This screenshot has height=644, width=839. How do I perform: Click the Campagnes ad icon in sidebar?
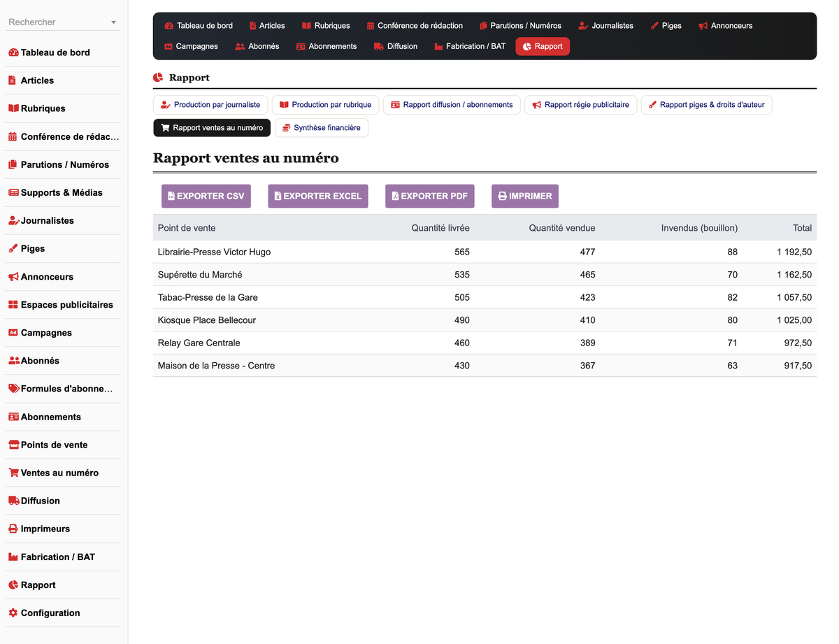[x=13, y=333]
